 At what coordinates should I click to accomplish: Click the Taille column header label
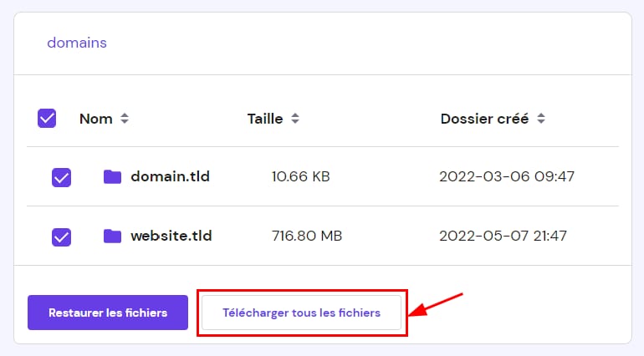(264, 119)
